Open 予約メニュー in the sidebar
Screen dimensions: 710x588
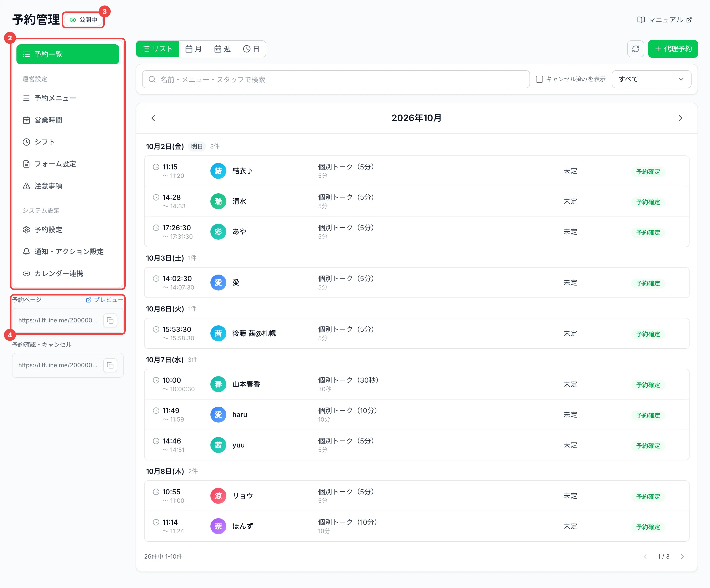coord(68,98)
